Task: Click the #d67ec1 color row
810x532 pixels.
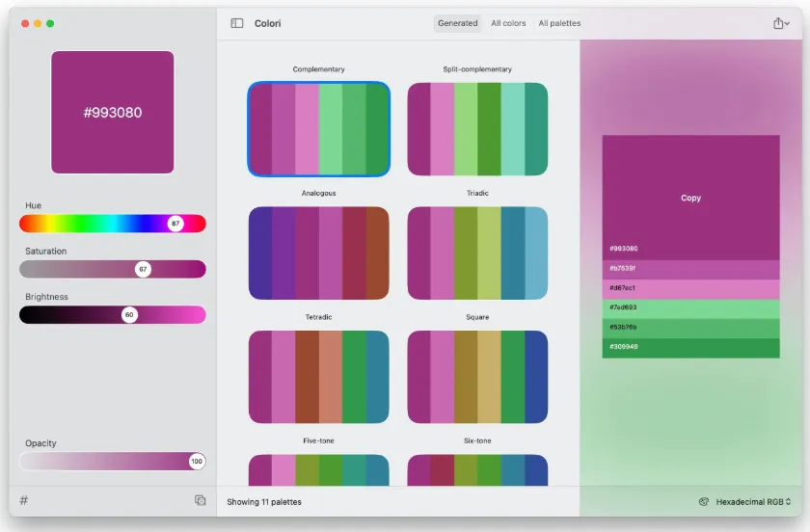Action: coord(690,289)
